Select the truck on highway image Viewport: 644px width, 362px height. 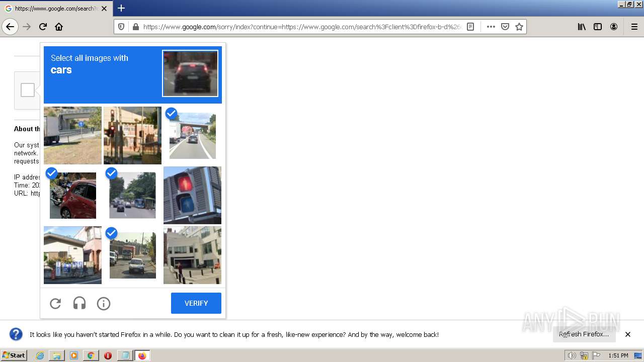[x=72, y=135]
